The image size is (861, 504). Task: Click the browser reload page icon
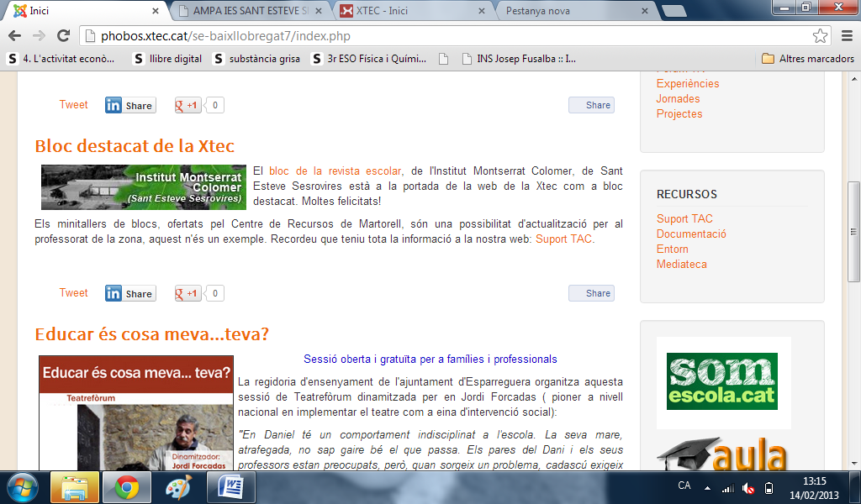tap(63, 36)
